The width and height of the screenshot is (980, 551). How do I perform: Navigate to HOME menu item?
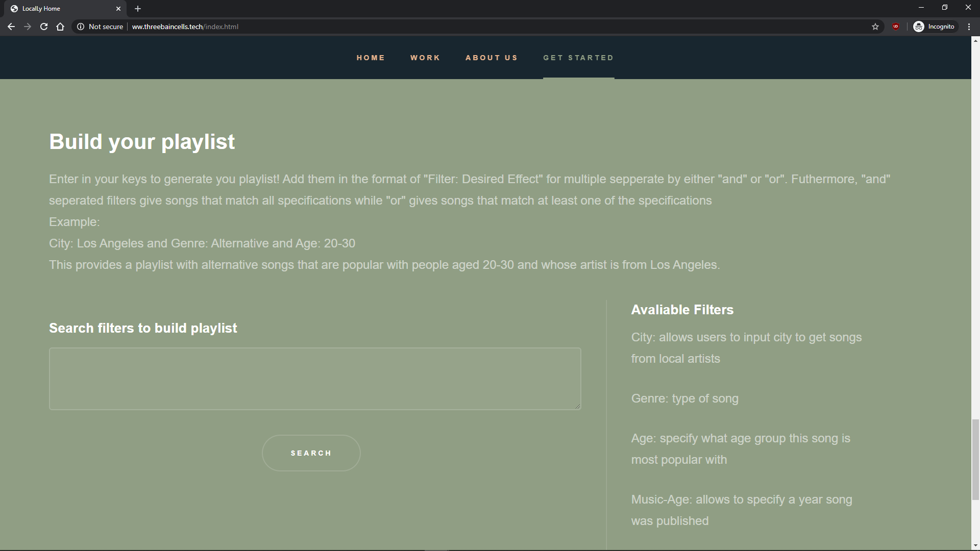(371, 58)
